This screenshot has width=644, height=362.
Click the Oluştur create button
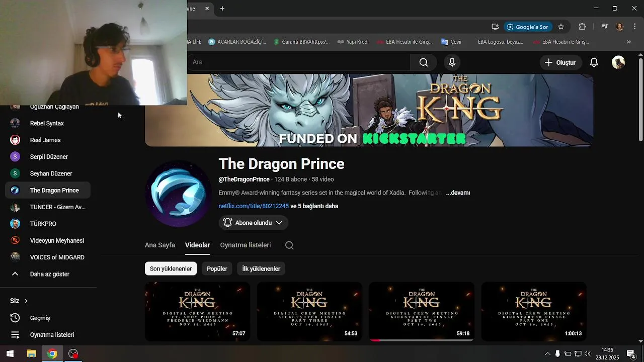pos(560,62)
